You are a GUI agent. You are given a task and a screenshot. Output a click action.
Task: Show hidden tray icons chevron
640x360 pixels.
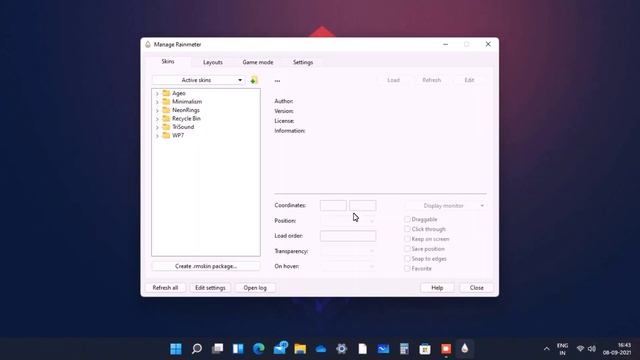pyautogui.click(x=547, y=349)
